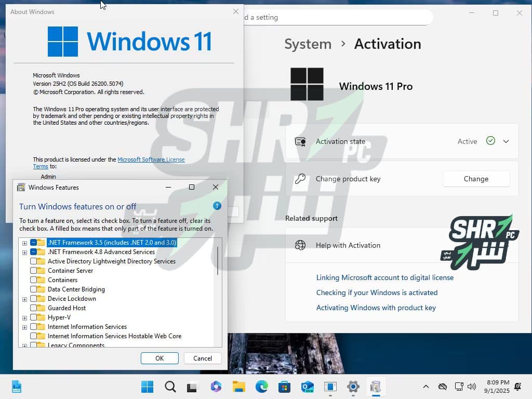The width and height of the screenshot is (532, 399).
Task: Open taskbar Search magnifier
Action: point(170,387)
